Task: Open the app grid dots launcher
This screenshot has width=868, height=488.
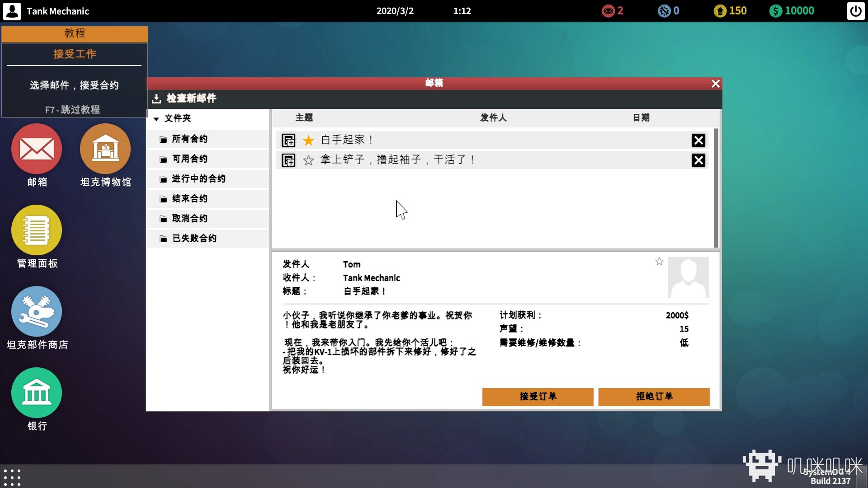Action: pyautogui.click(x=12, y=477)
